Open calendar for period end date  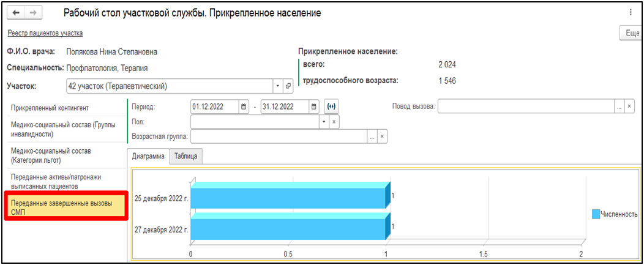click(x=313, y=106)
